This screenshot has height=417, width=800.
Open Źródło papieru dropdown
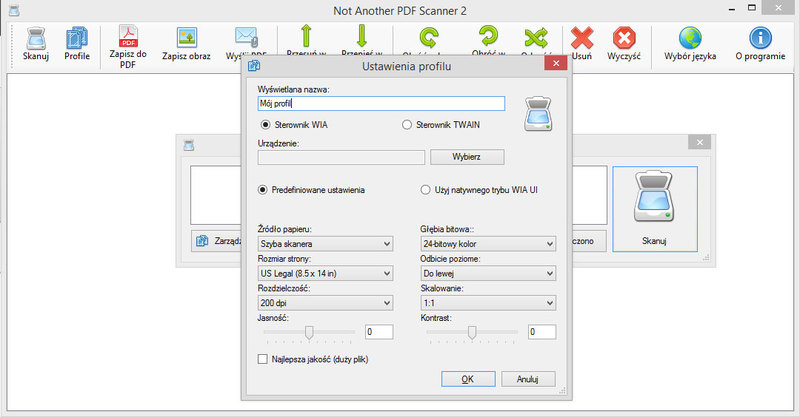pos(325,244)
